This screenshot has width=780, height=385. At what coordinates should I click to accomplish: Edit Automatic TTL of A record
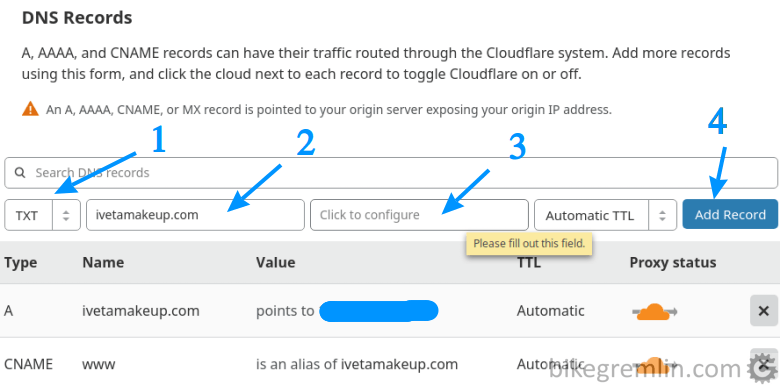(x=550, y=311)
